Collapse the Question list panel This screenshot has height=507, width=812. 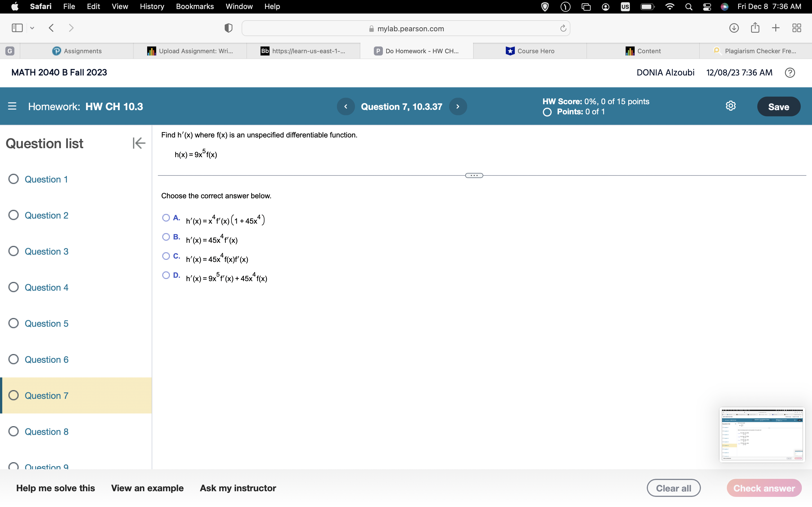click(x=139, y=143)
